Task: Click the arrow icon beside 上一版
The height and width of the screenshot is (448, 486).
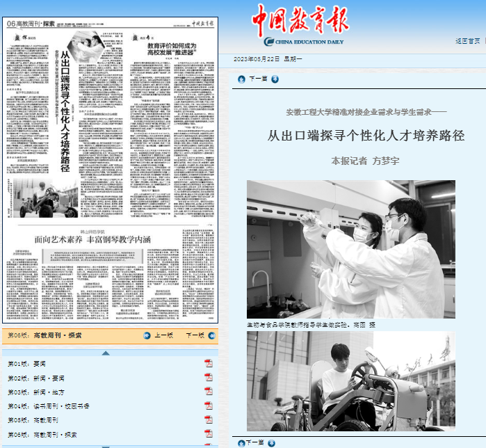Action: 147,335
